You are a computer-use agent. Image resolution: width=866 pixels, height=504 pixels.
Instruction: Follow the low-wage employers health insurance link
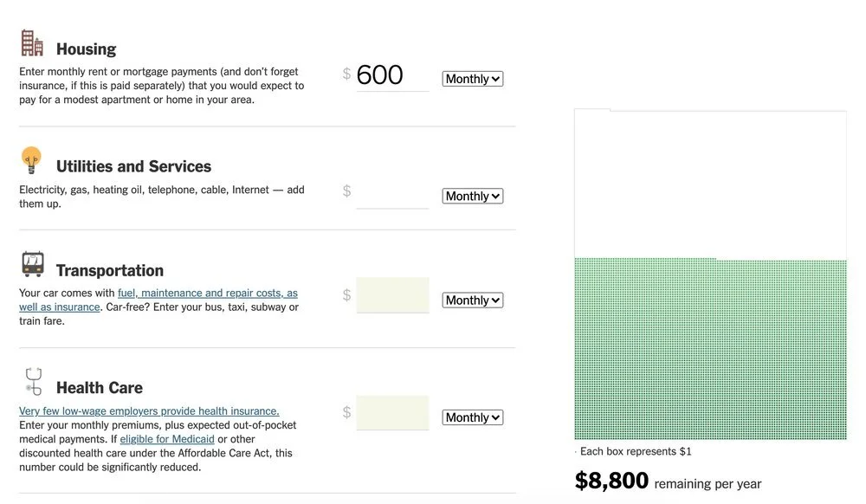149,410
